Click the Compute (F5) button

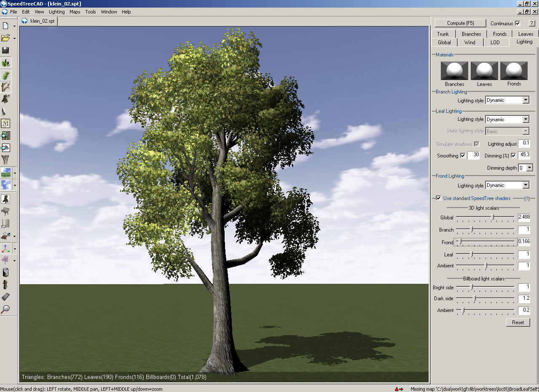[461, 23]
